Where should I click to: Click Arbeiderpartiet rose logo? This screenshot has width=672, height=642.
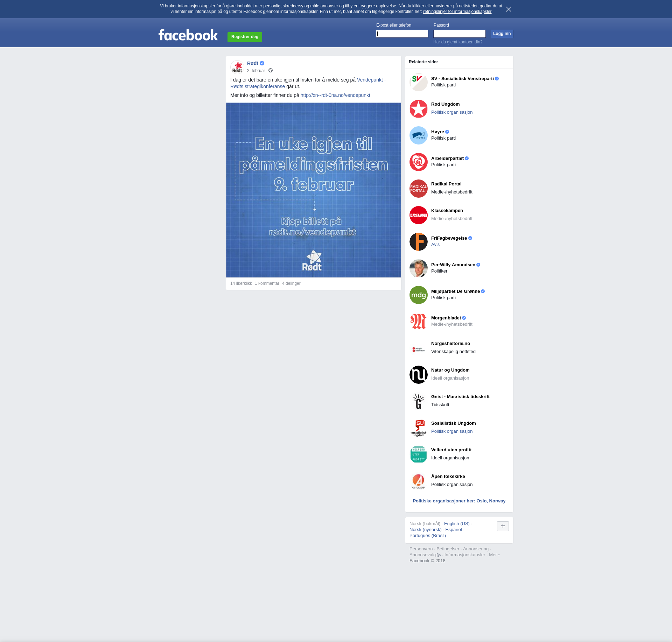click(418, 162)
